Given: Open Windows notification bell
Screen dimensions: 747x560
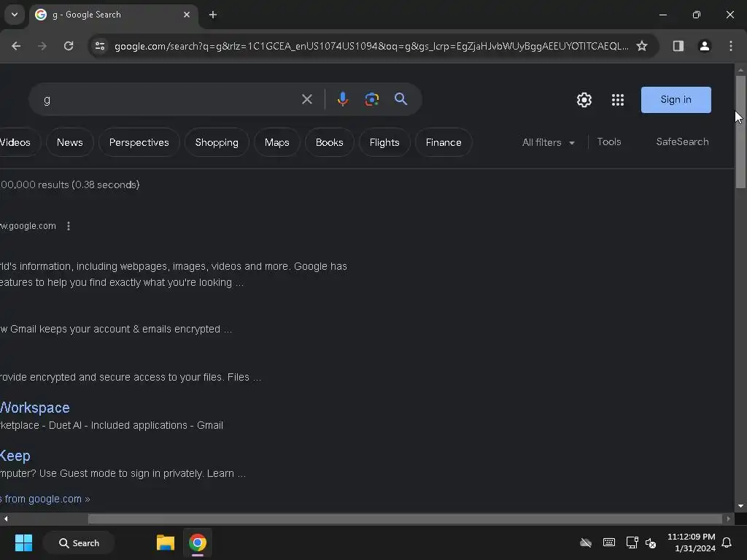Looking at the screenshot, I should coord(727,542).
